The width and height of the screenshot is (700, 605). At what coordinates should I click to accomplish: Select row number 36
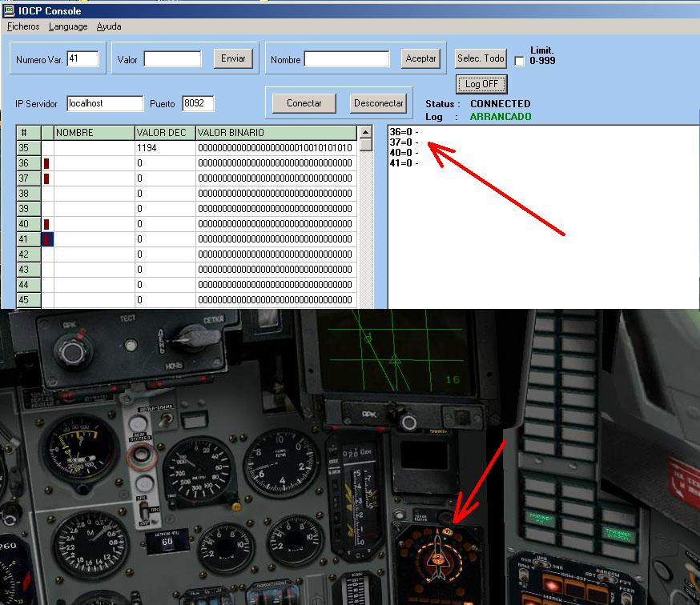[29, 163]
